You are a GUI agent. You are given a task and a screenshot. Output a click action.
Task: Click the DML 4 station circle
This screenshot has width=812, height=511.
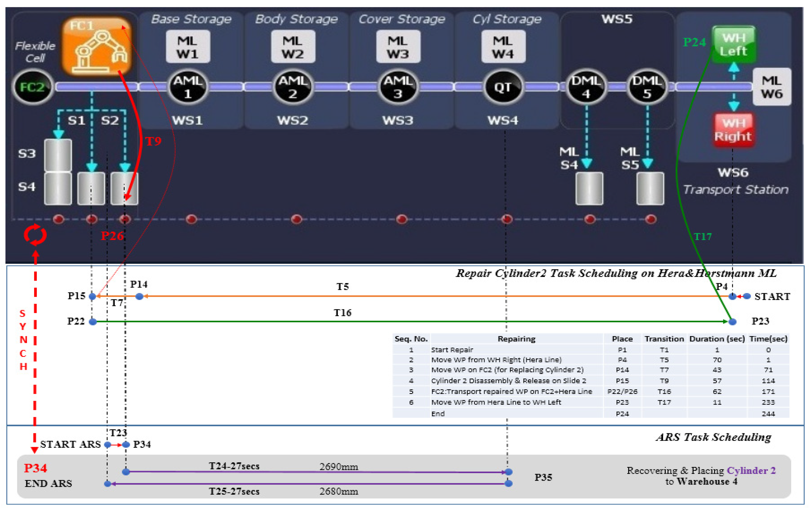tap(586, 87)
